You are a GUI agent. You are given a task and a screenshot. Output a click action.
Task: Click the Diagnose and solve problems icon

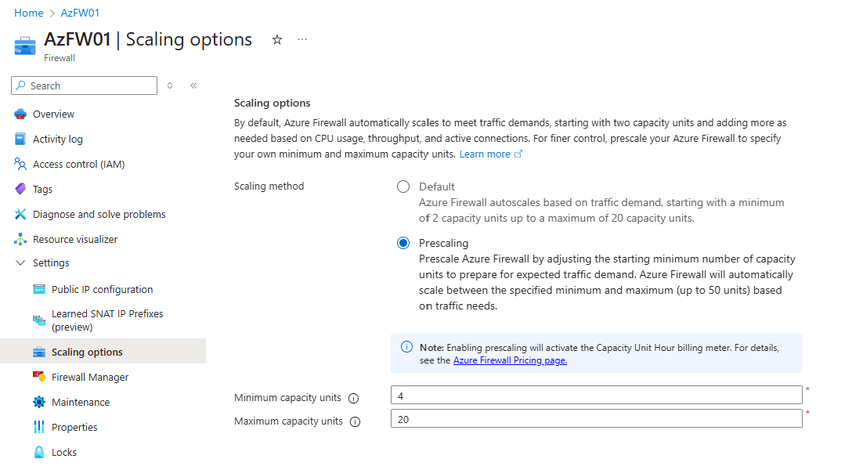20,214
